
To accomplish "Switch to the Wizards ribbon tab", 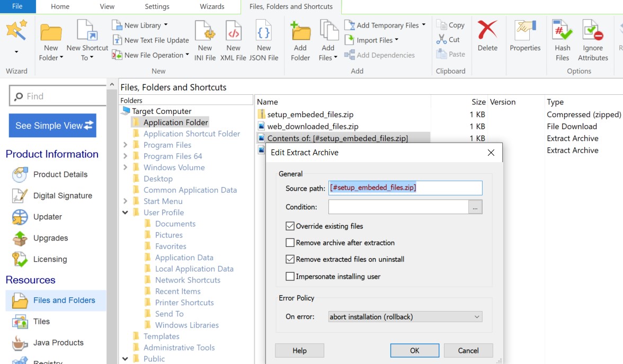I will [x=212, y=7].
